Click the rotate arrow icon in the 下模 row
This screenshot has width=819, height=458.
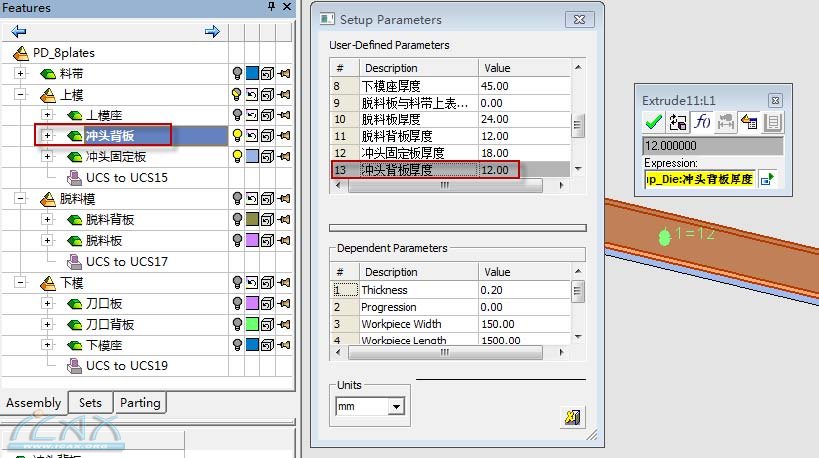(x=252, y=283)
